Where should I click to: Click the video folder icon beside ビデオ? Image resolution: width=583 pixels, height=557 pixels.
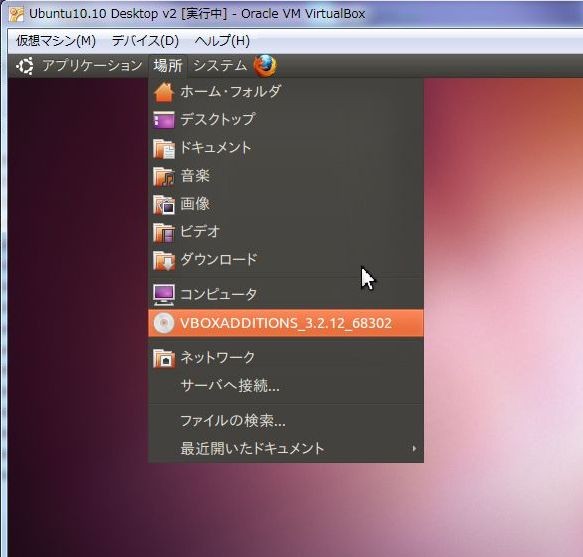[x=164, y=232]
